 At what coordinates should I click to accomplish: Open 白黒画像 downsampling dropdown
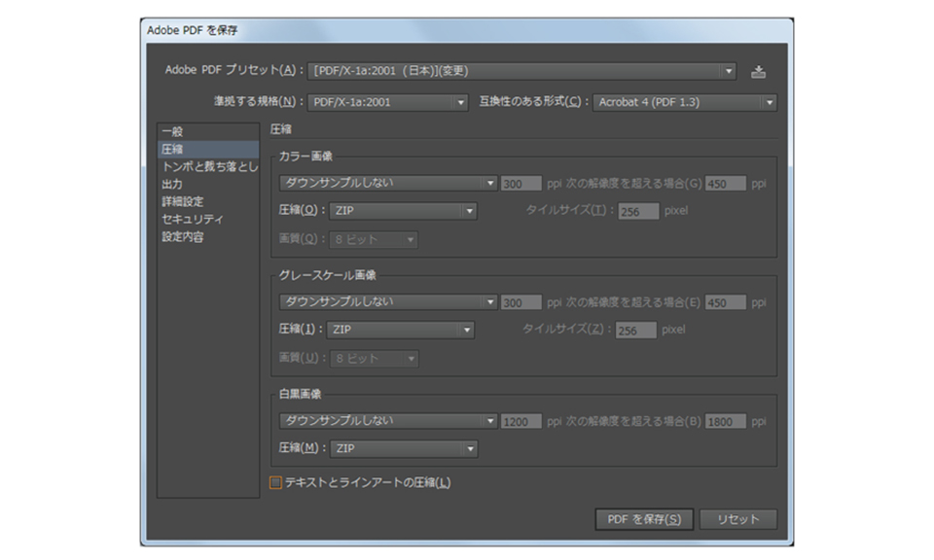(388, 421)
